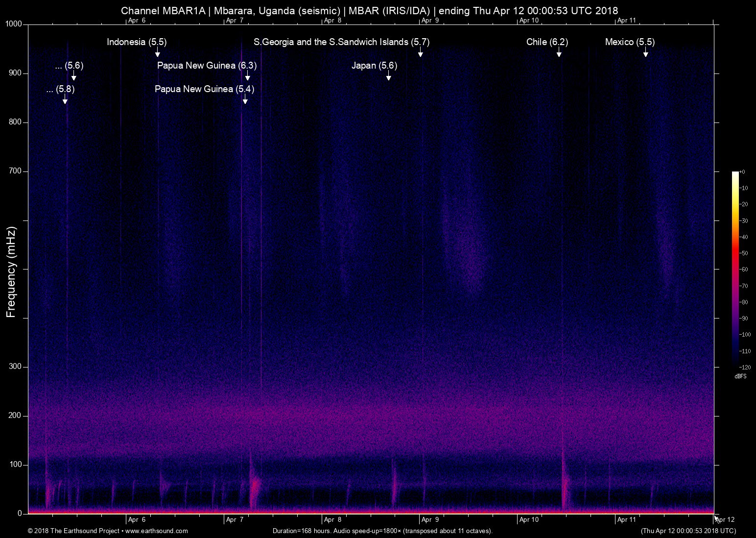Click the Japan (5.6) event label
Viewport: 756px width, 538px height.
coord(374,66)
